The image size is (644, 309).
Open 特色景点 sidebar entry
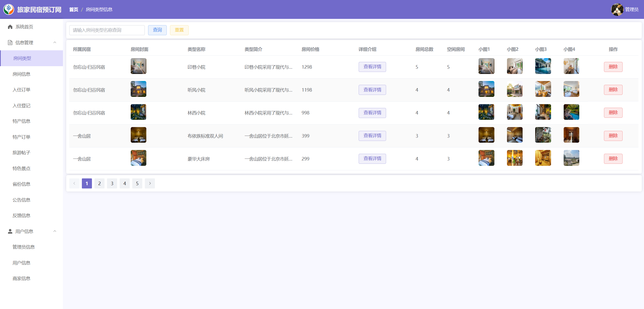coord(21,168)
